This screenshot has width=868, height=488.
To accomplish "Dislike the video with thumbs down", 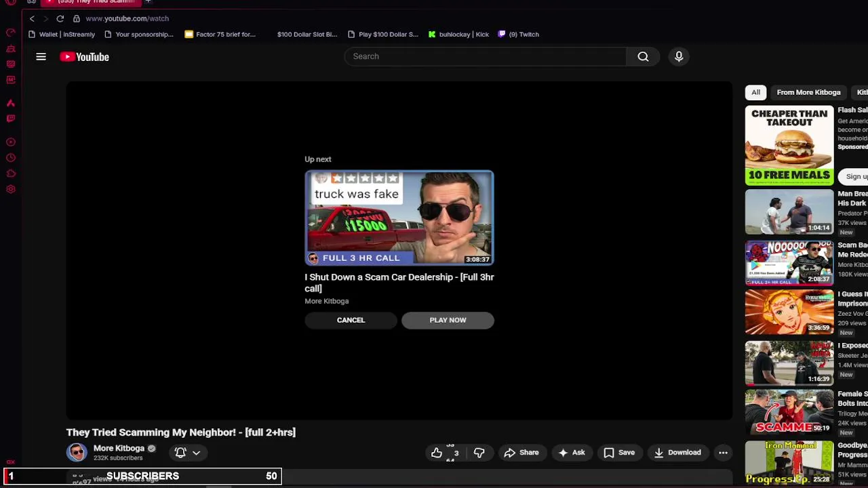I will [x=479, y=453].
